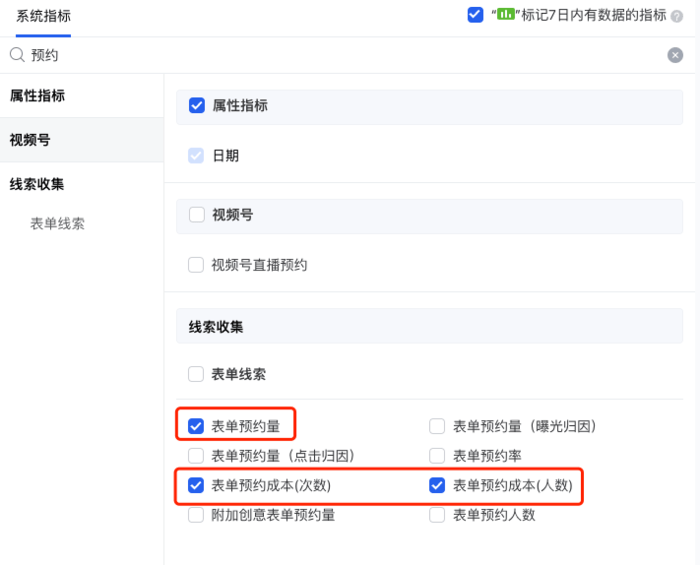Select 表单线索 sub-item in sidebar
The image size is (700, 565).
[58, 224]
